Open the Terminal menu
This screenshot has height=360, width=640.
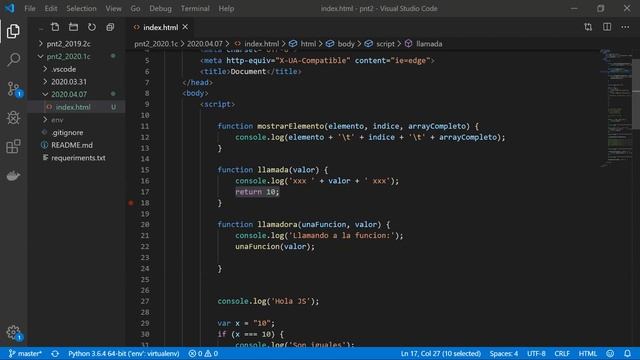point(195,8)
